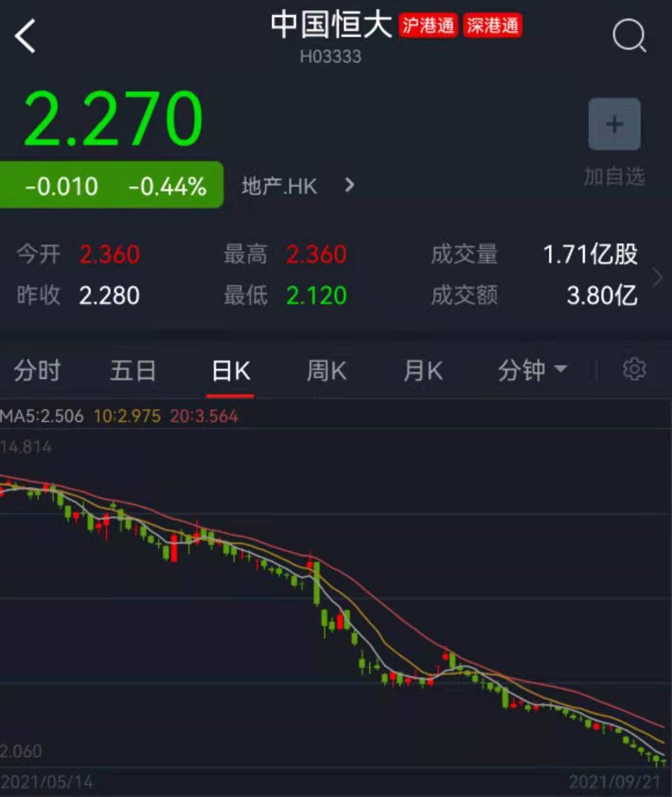Tap the 加自选 label
Viewport: 672px width, 797px height.
click(x=614, y=177)
